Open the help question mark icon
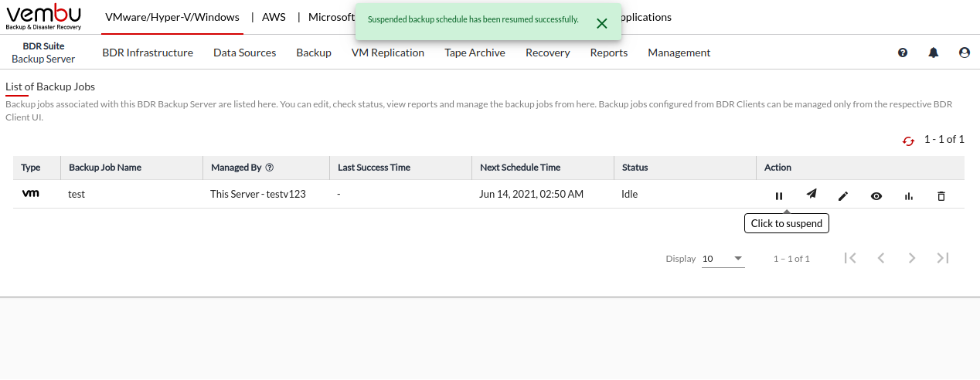Viewport: 980px width, 380px height. coord(903,53)
